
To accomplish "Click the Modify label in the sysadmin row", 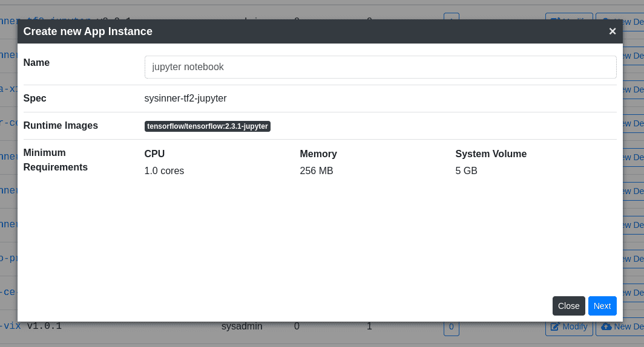I will click(574, 326).
